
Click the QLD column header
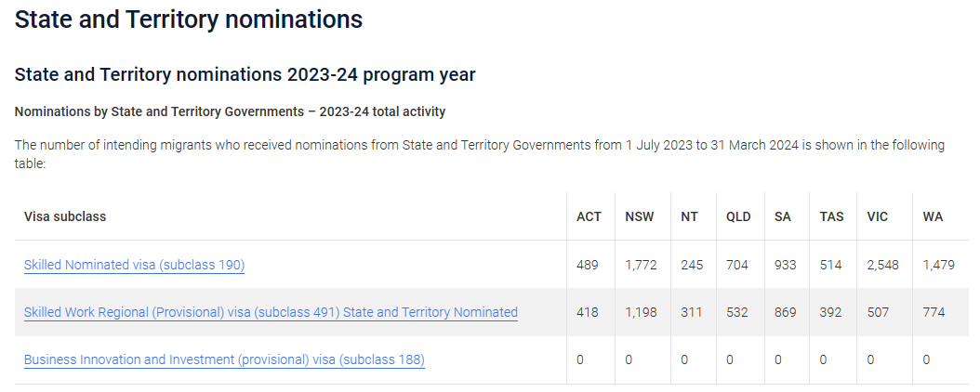tap(738, 216)
